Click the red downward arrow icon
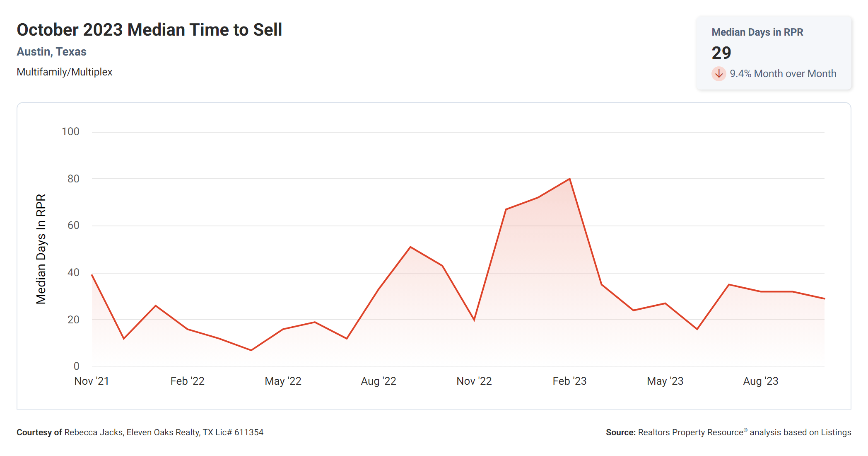Screen dimensions: 868x456 (719, 74)
